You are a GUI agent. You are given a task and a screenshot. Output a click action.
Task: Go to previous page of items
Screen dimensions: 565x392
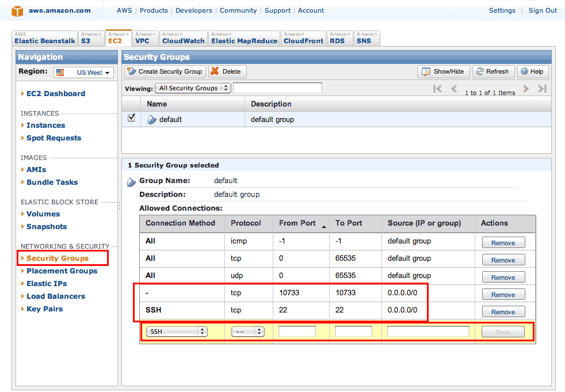(x=454, y=89)
